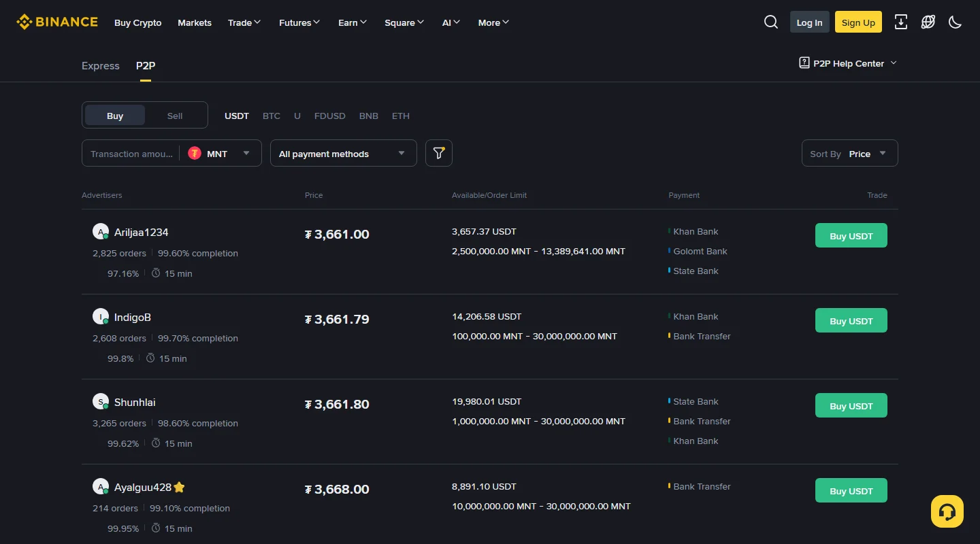Click Shunhlai's avatar icon
Screen dimensions: 980x544
point(101,402)
